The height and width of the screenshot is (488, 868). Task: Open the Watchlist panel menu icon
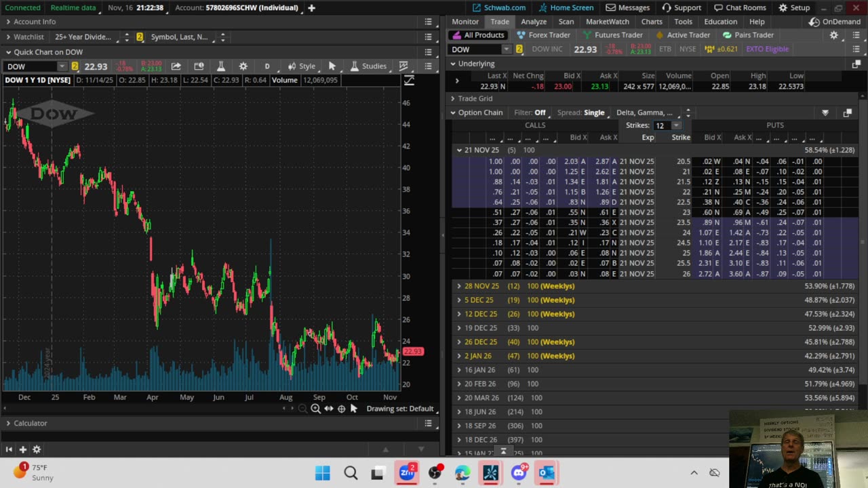point(429,37)
